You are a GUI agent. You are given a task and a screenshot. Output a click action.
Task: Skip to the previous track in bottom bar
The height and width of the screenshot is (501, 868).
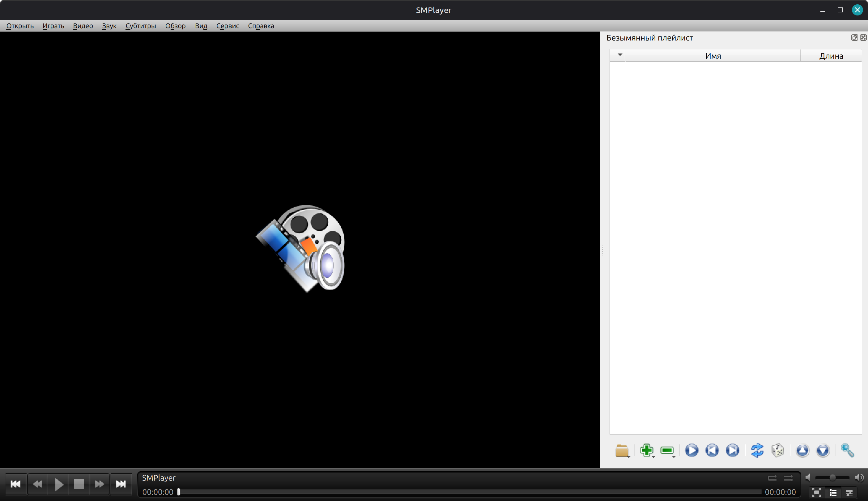click(x=16, y=484)
